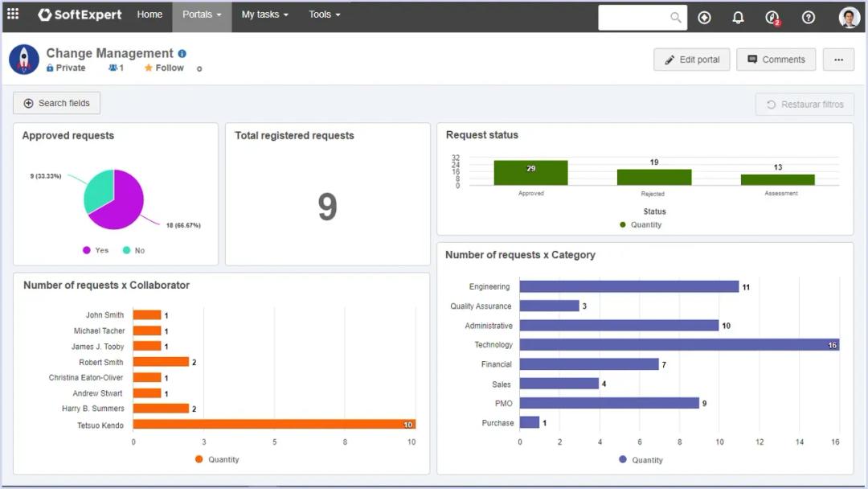Viewport: 868px width, 489px height.
Task: Open the notifications bell
Action: pos(738,17)
